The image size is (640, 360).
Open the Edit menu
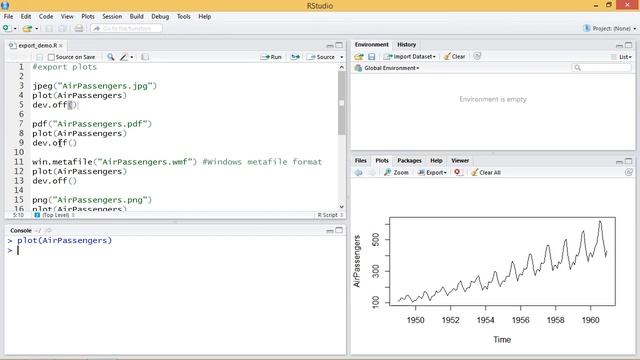pyautogui.click(x=26, y=16)
